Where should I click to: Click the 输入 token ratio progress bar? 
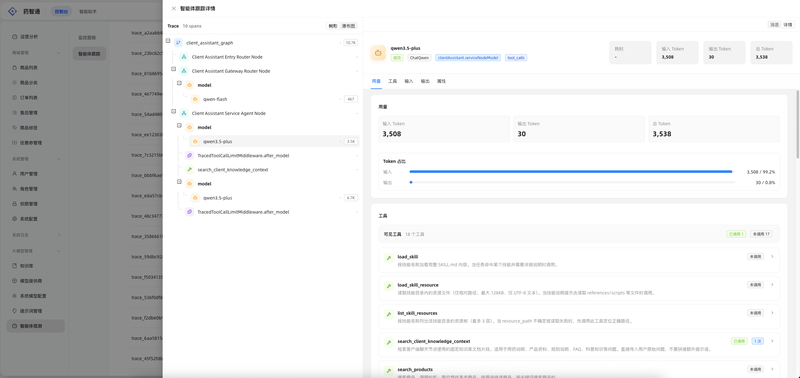(x=572, y=172)
